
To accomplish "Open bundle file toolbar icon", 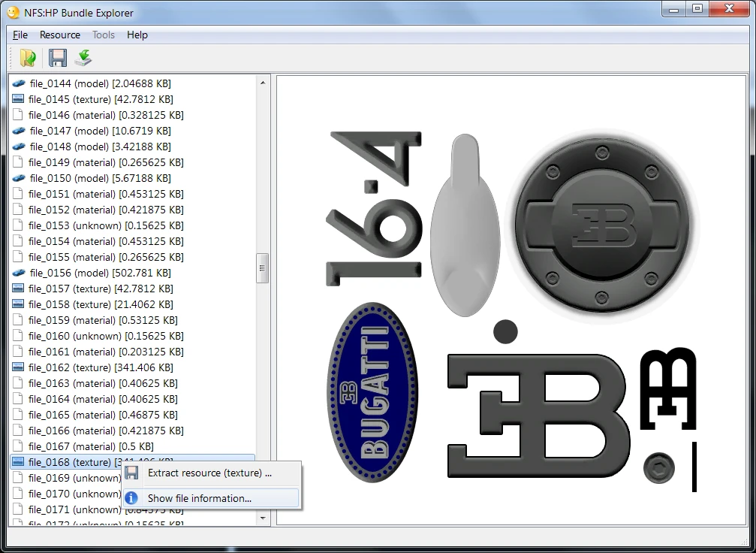I will [28, 57].
